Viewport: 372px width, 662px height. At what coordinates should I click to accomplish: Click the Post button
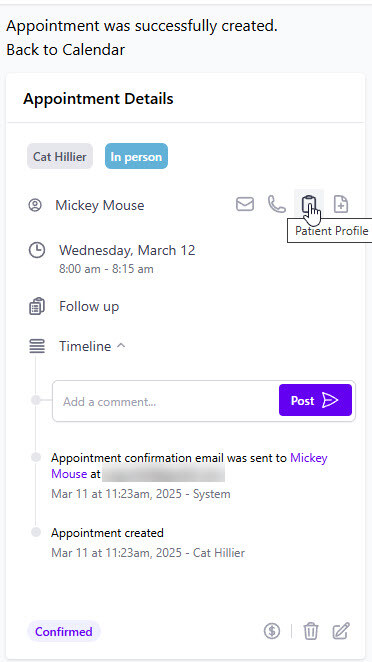point(315,400)
